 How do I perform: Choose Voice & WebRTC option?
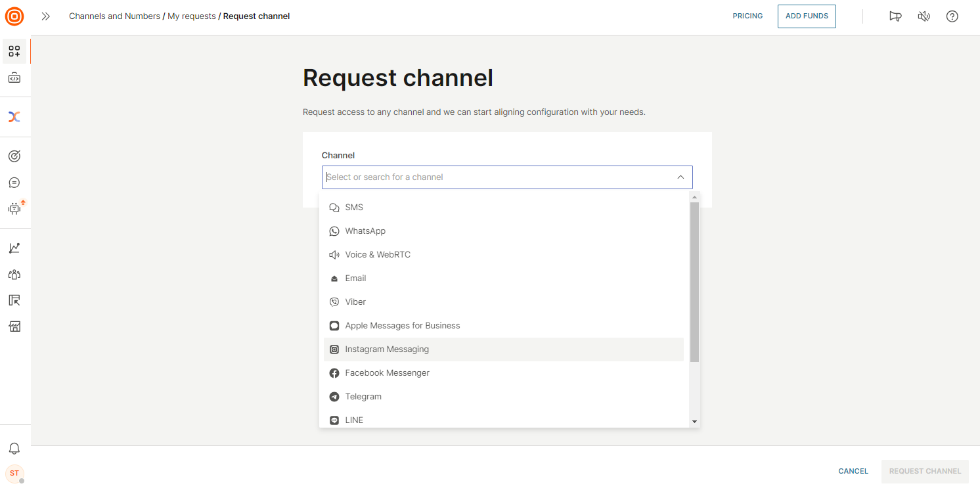[x=504, y=255]
